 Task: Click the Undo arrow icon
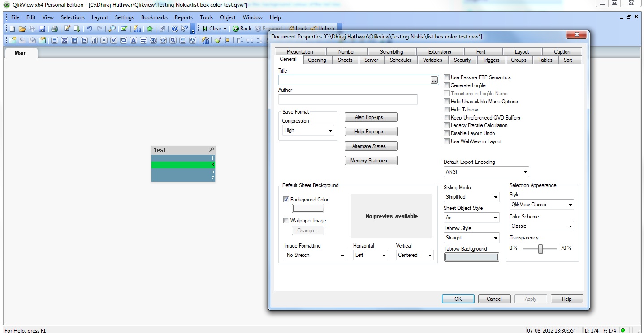pos(90,29)
